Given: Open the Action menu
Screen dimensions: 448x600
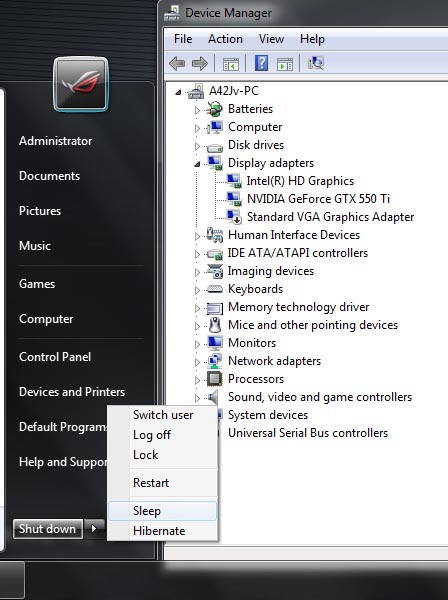Looking at the screenshot, I should click(x=225, y=39).
